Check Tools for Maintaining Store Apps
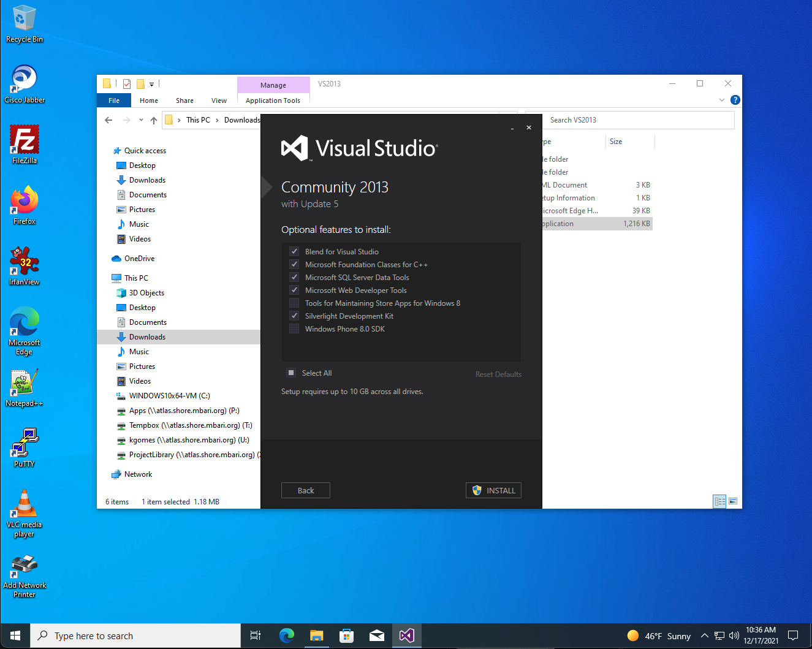The height and width of the screenshot is (649, 812). tap(294, 303)
